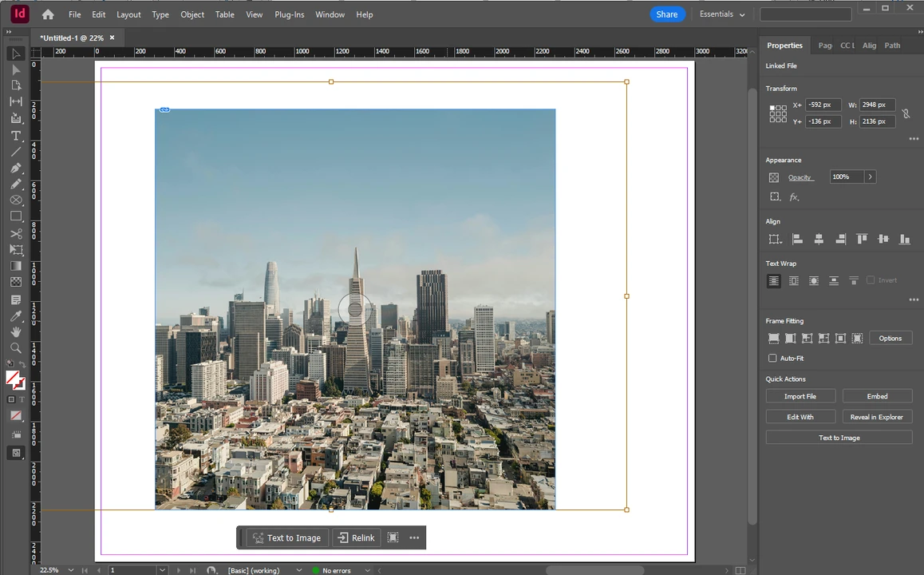Click the Import File button
The width and height of the screenshot is (924, 575).
[x=800, y=396]
